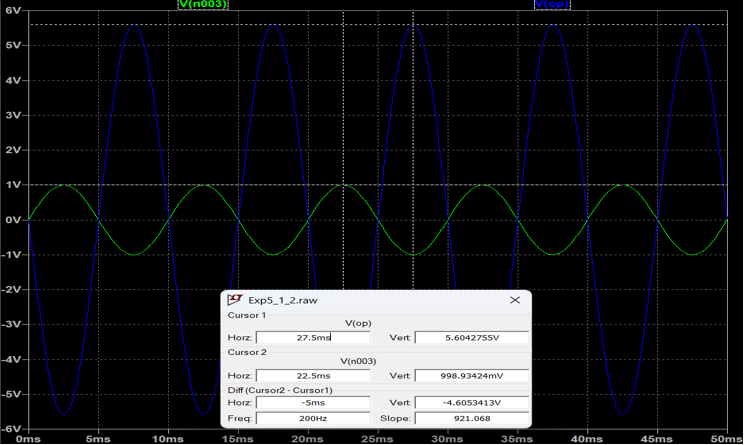Click the Diff Vert field showing -4.6053413V
The width and height of the screenshot is (744, 445).
pos(471,402)
